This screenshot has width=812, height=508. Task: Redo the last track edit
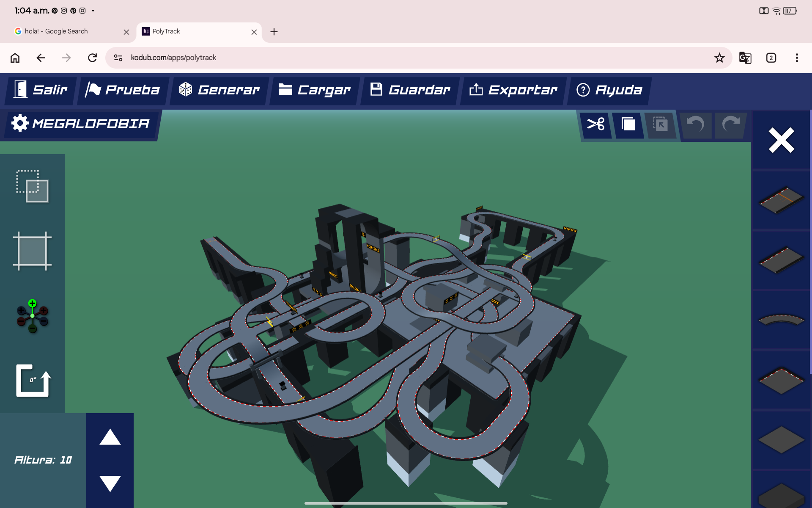(730, 124)
